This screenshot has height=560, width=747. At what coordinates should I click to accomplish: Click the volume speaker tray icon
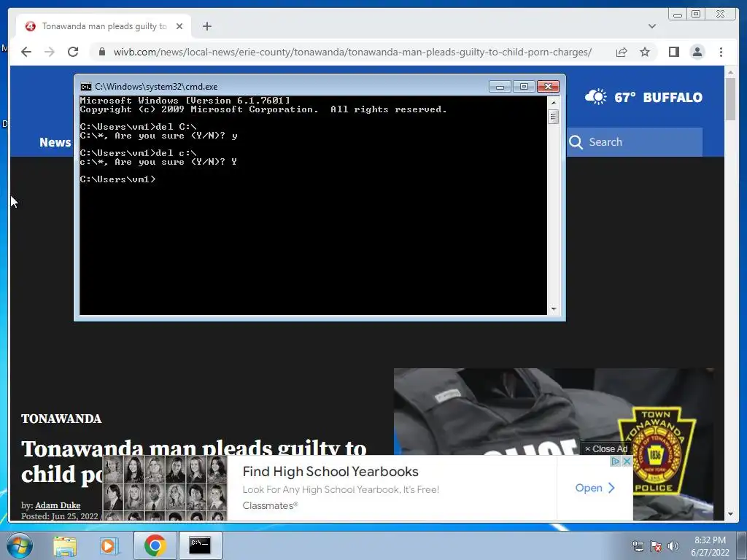(x=673, y=546)
